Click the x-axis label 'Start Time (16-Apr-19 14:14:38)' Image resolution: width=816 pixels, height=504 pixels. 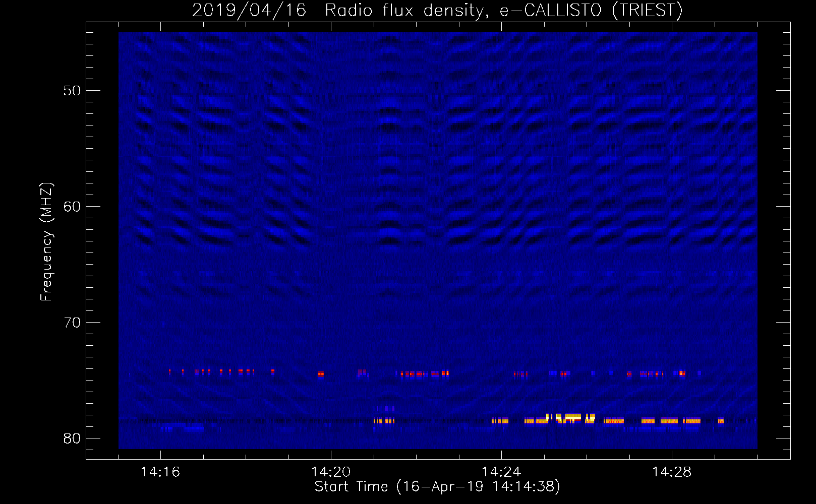click(x=437, y=487)
